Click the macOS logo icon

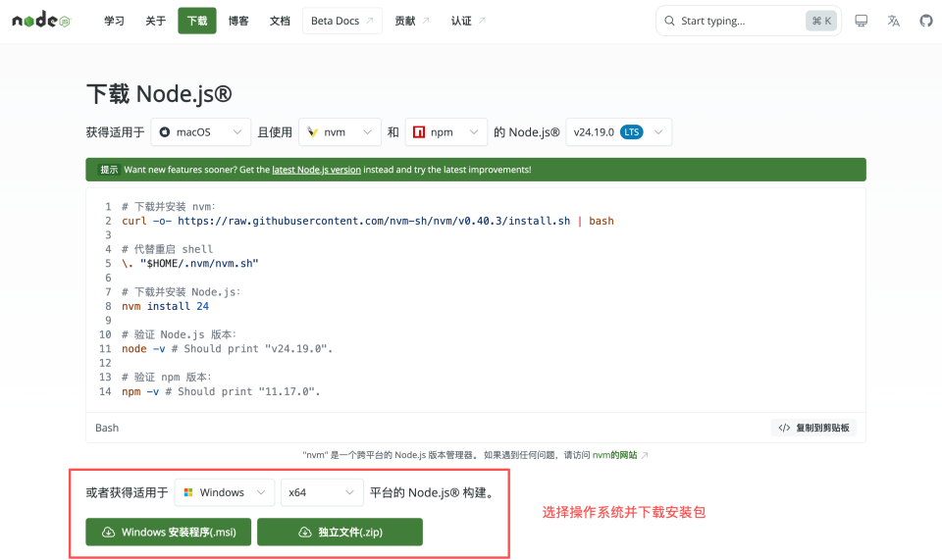point(165,132)
